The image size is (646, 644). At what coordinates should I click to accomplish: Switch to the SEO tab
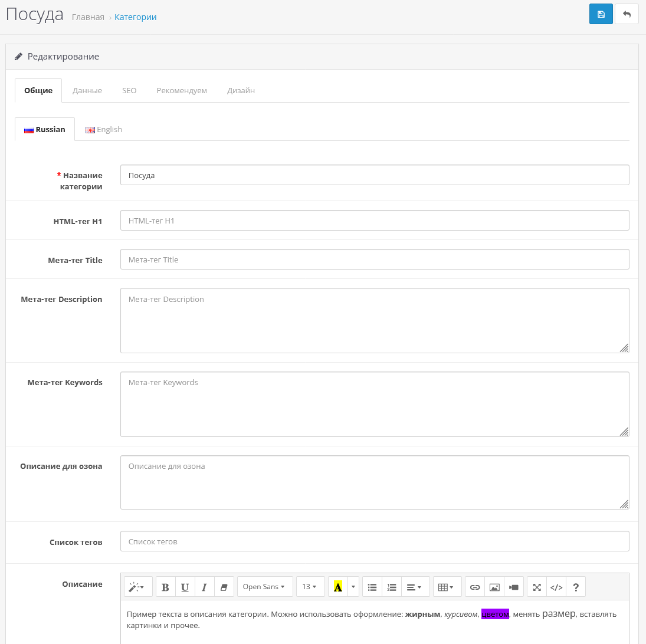pos(129,91)
